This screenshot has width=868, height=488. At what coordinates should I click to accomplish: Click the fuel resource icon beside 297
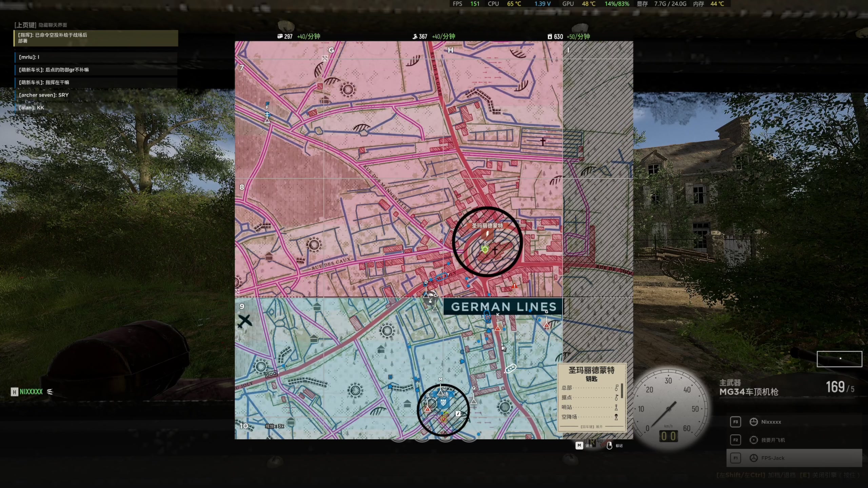(x=280, y=36)
